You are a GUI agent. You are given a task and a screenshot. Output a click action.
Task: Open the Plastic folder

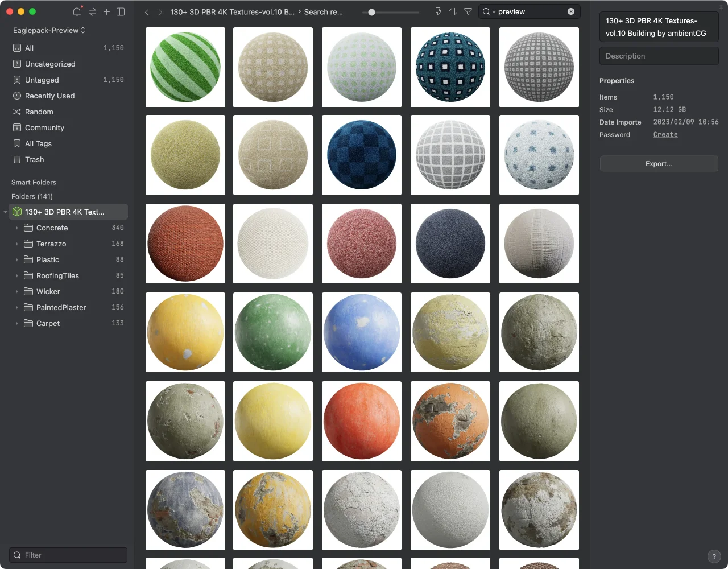[68, 259]
